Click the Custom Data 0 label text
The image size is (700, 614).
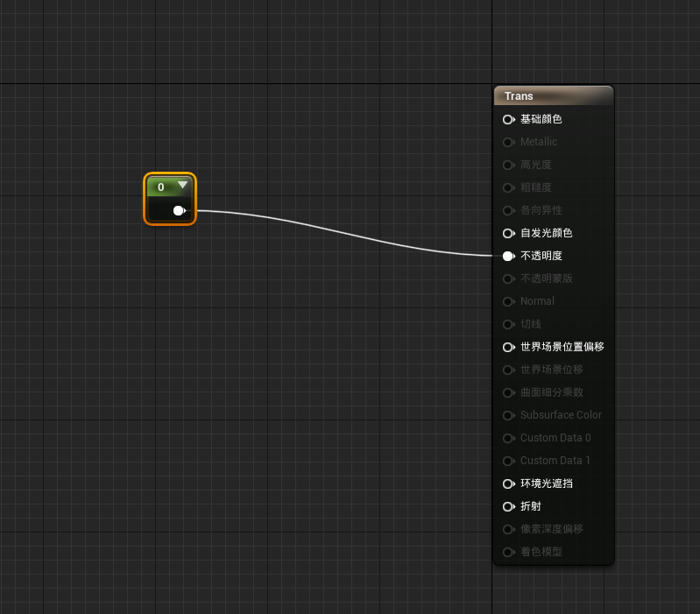pos(555,438)
